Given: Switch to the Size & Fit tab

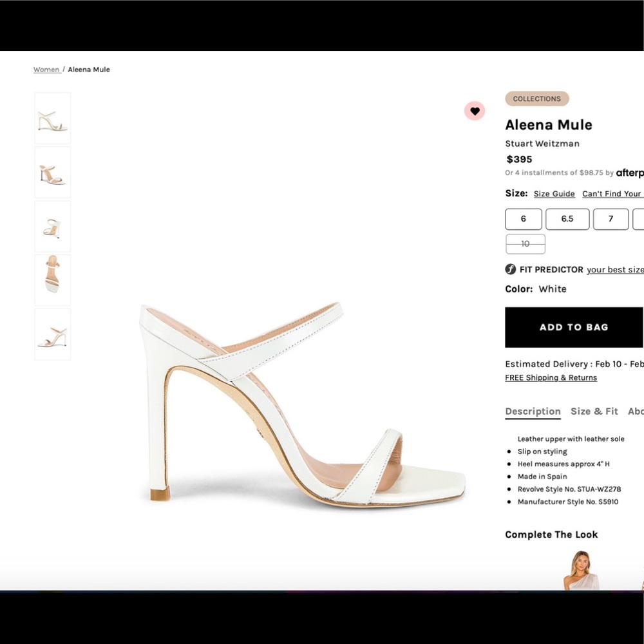Looking at the screenshot, I should [x=594, y=411].
